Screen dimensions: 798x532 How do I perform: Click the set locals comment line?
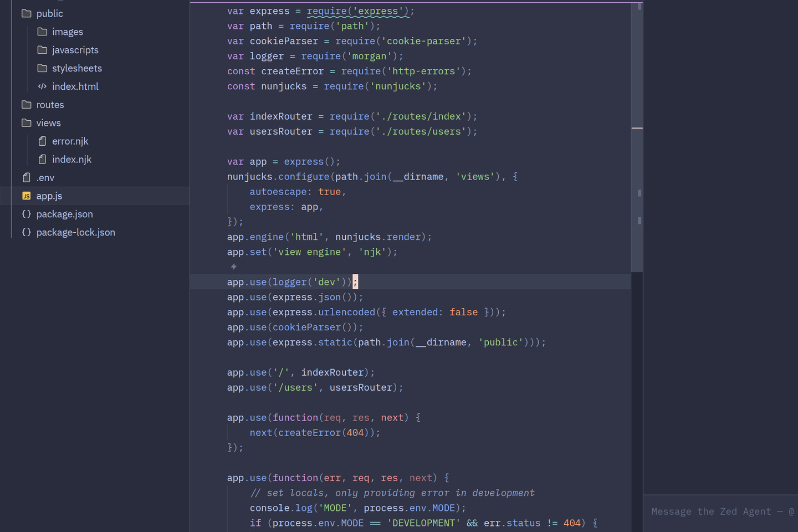392,493
